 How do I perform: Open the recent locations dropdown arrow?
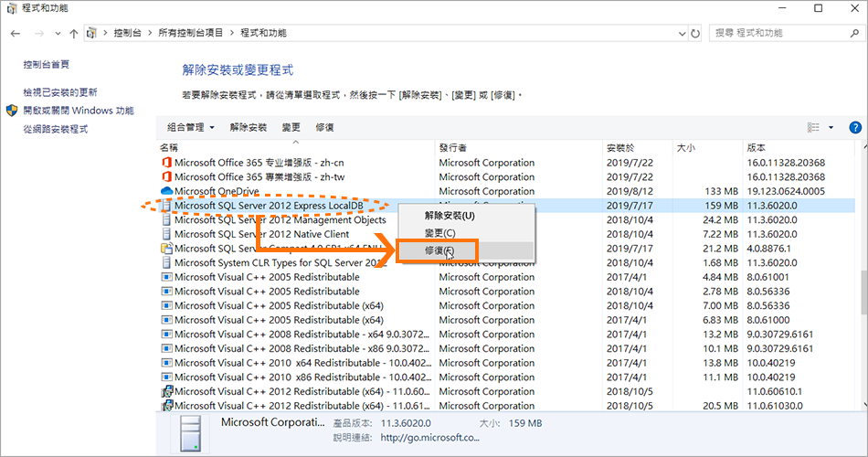pos(58,34)
